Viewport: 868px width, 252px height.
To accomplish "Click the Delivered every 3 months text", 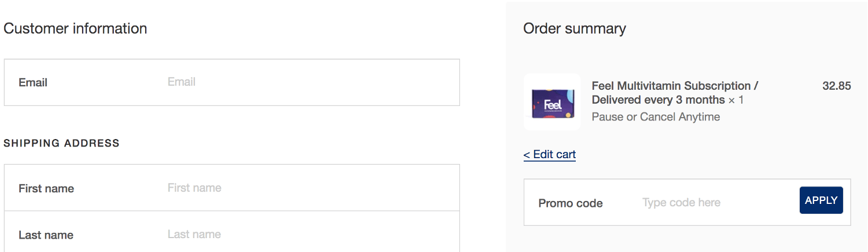I will coord(658,100).
